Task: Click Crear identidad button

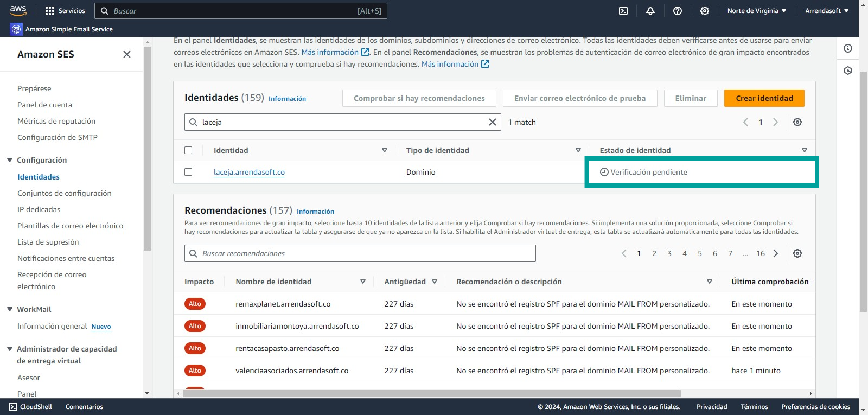Action: coord(764,98)
